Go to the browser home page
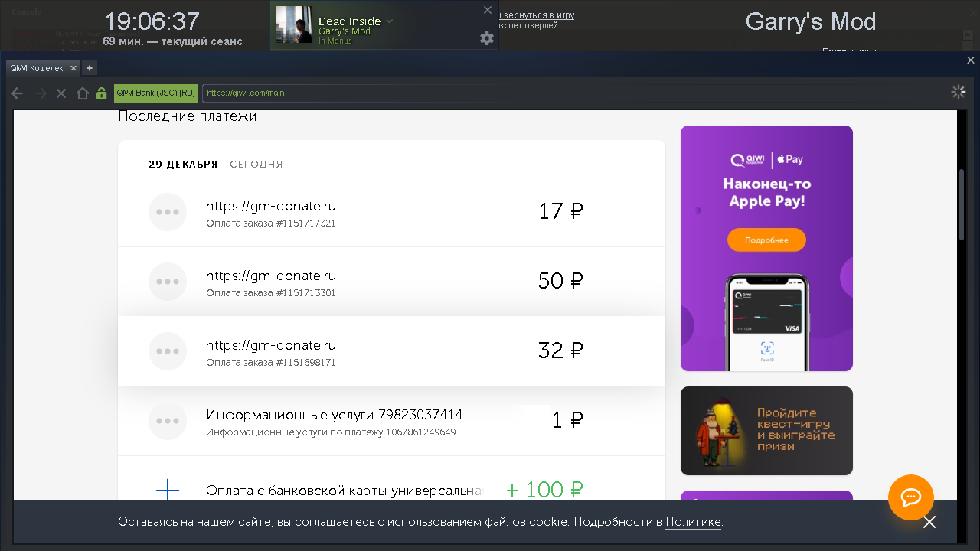This screenshot has height=551, width=980. pyautogui.click(x=82, y=93)
